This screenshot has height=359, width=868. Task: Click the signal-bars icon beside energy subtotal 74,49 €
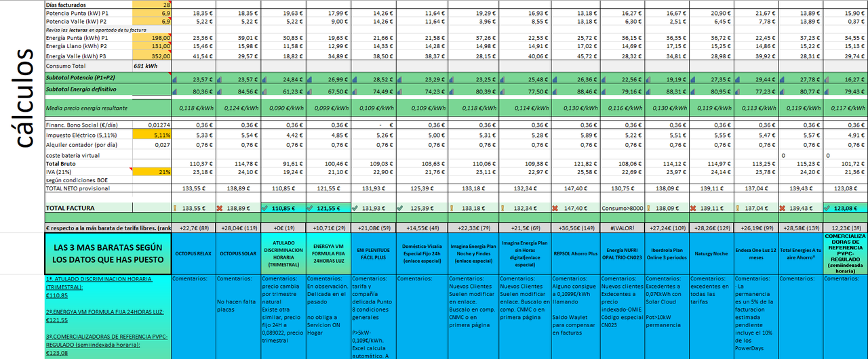click(x=356, y=90)
